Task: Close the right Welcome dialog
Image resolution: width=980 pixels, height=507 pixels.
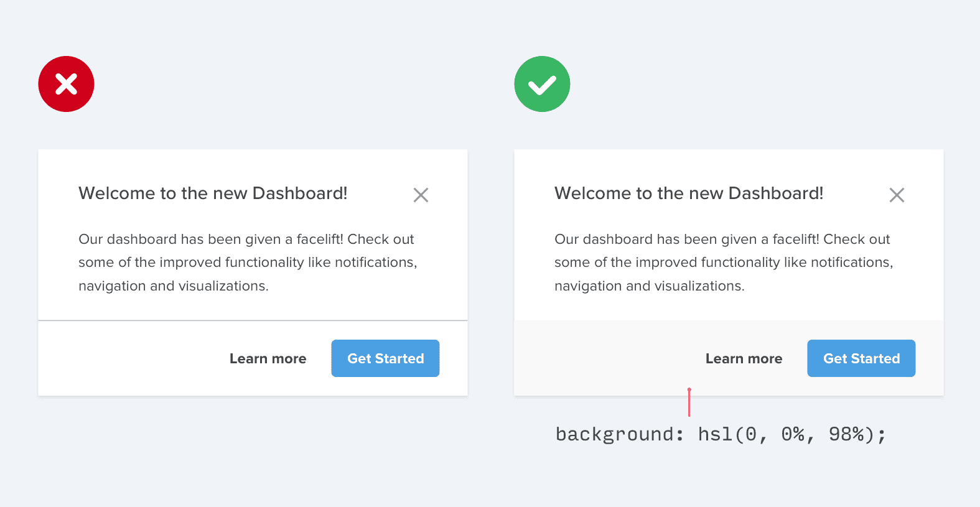Action: pos(897,195)
